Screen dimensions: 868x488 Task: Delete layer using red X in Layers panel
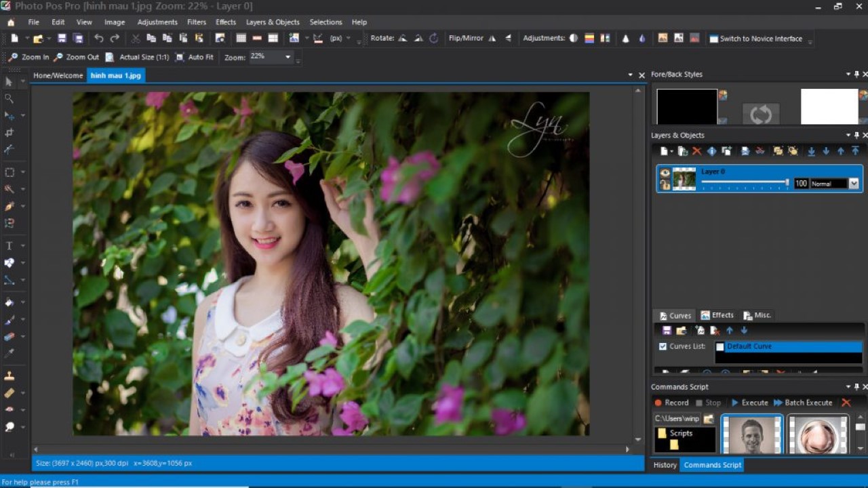pyautogui.click(x=696, y=151)
